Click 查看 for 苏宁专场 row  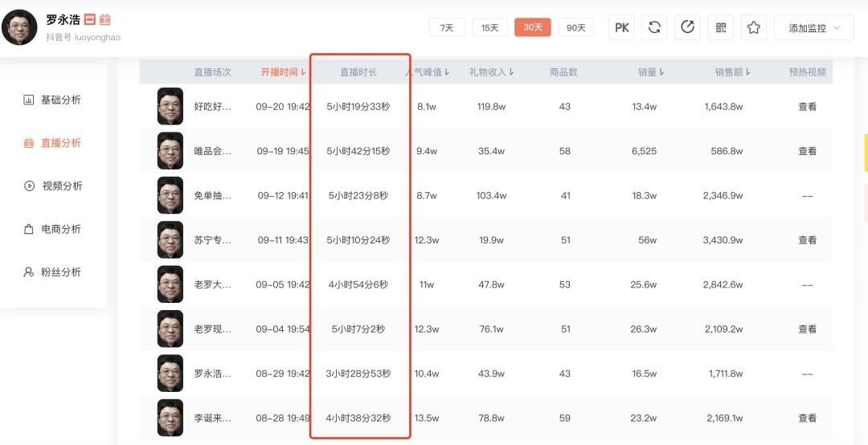coord(807,240)
